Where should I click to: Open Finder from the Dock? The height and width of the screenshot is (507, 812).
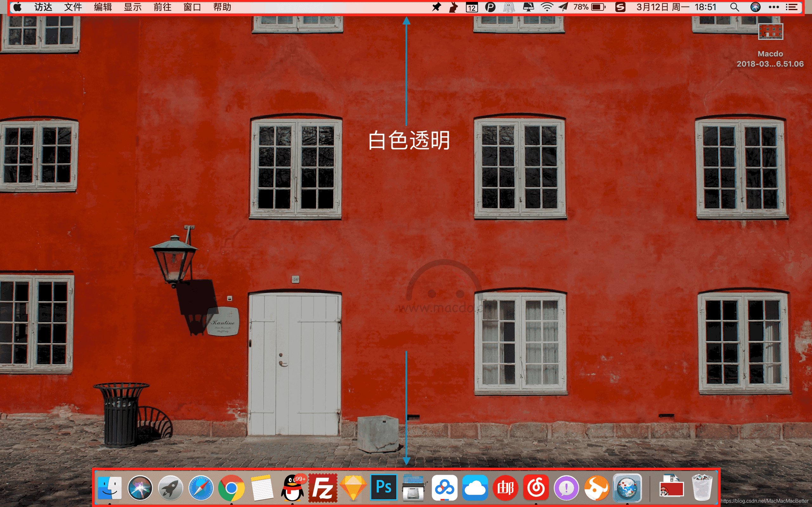110,488
